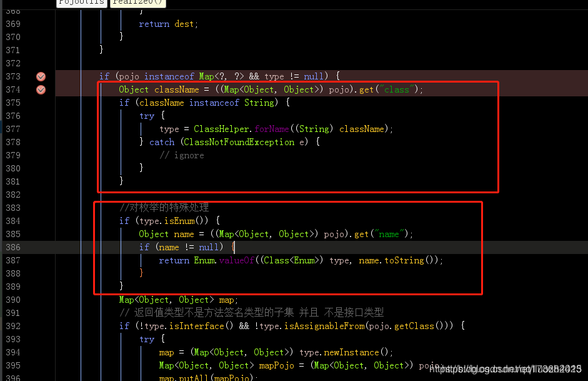
Task: Click 'Object name' declaration on line 385
Action: click(166, 234)
